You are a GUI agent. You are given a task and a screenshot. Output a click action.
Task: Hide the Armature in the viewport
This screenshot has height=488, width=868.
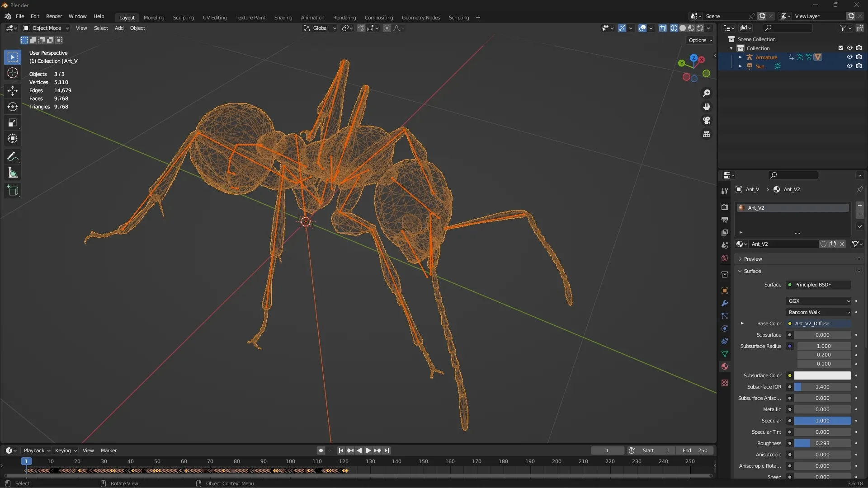[849, 57]
